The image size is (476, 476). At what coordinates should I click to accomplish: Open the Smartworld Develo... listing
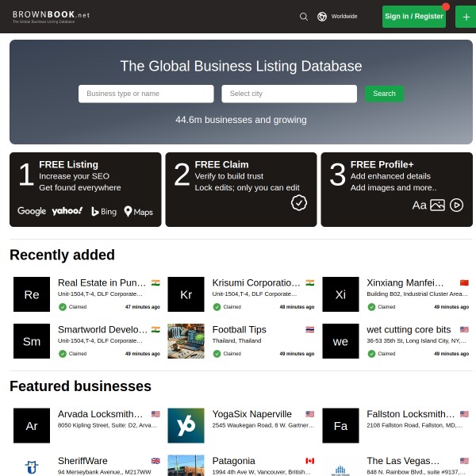point(102,329)
